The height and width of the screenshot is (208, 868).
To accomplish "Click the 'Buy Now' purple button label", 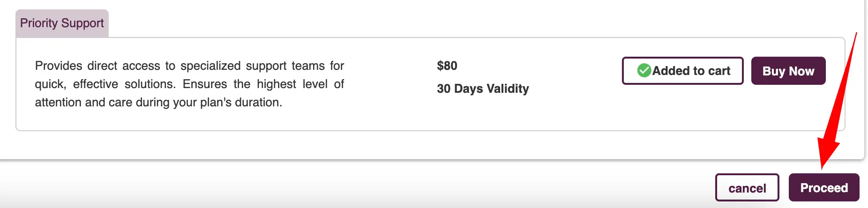I will 788,71.
